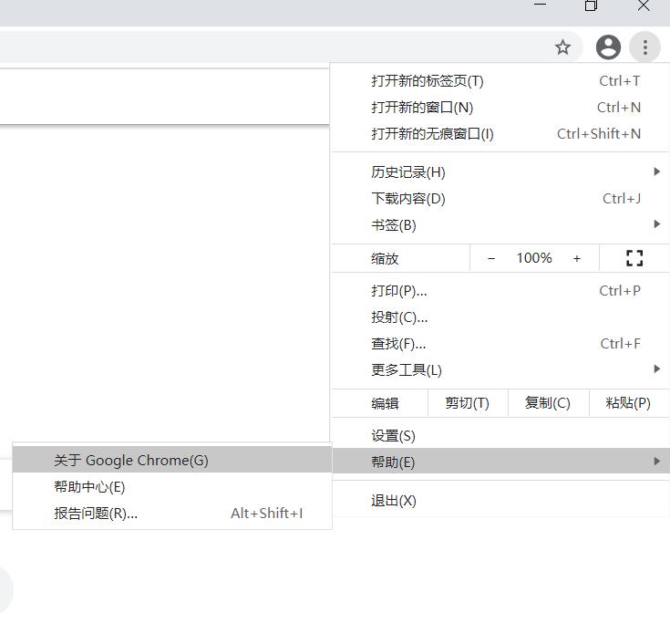This screenshot has height=644, width=670.
Task: Click the 剪切(T) cut button
Action: pos(468,403)
